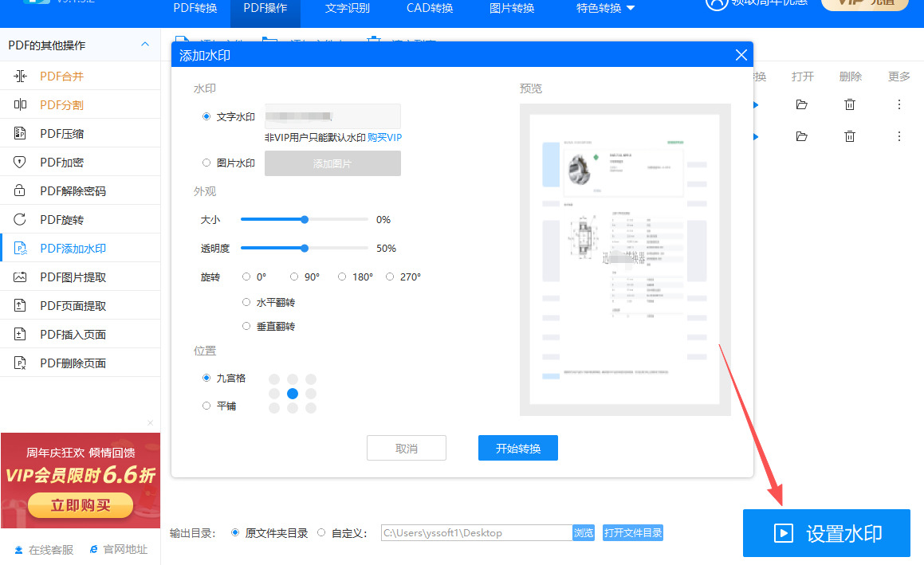Screen dimensions: 924x565
Task: Click 开始转换 button
Action: (x=518, y=449)
